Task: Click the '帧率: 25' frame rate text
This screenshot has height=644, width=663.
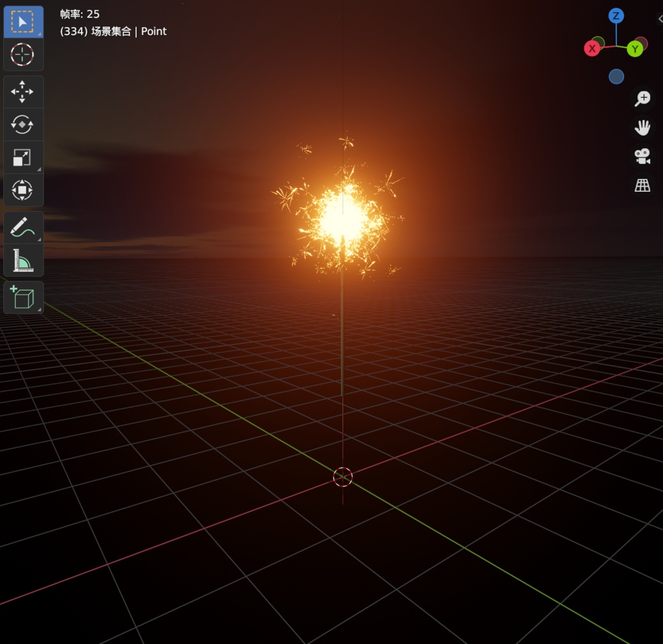Action: point(80,14)
